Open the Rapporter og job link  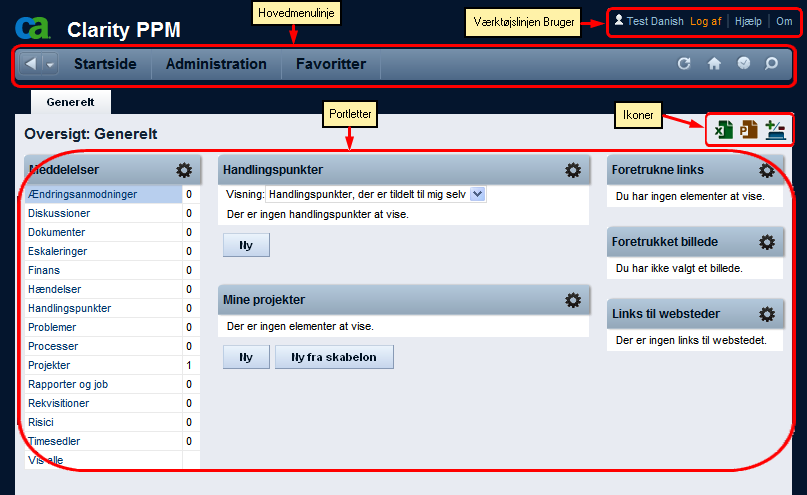pos(67,384)
